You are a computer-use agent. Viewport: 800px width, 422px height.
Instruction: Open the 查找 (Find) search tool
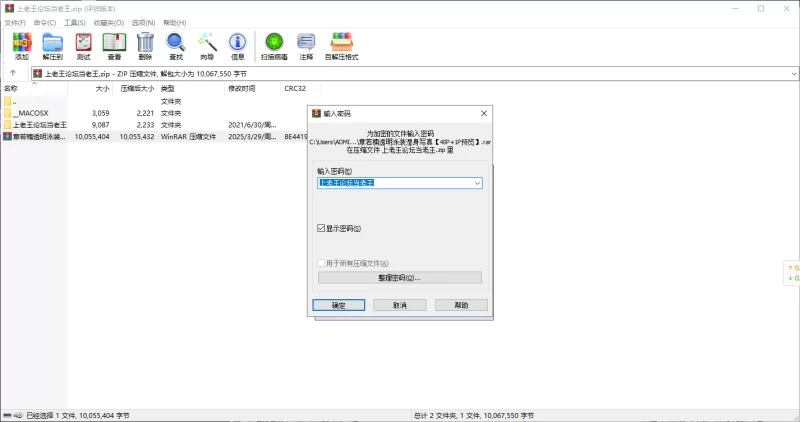[x=175, y=45]
